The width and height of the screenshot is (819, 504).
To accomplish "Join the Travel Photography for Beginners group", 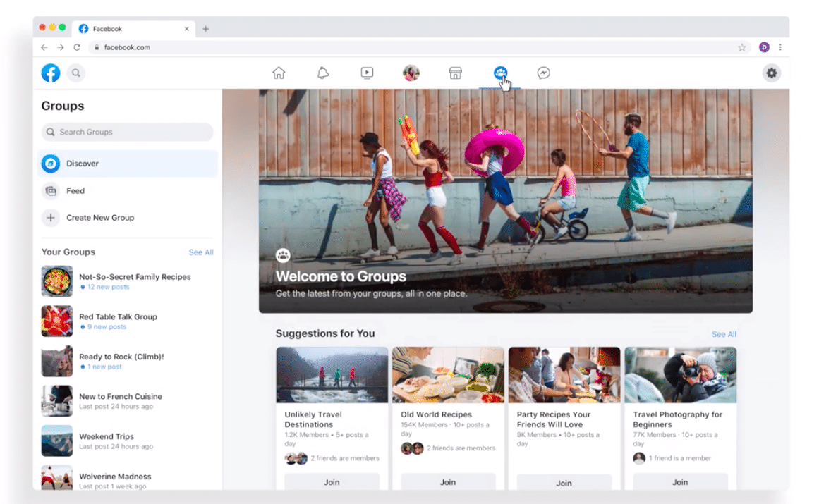I will [680, 482].
